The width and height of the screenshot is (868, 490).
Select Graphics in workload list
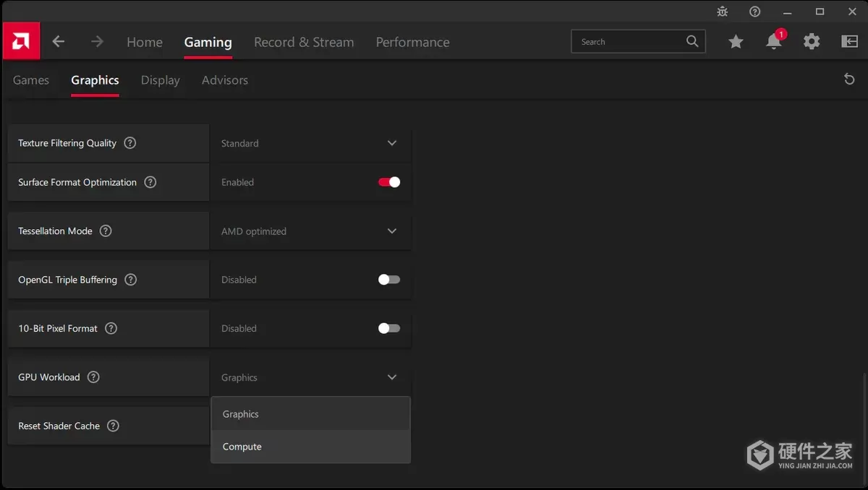[x=310, y=414]
